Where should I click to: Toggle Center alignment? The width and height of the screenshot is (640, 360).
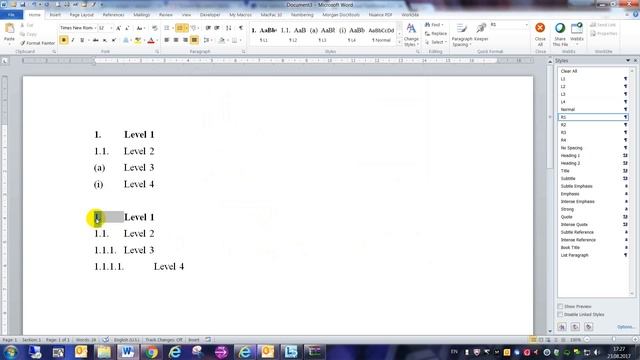coord(176,40)
